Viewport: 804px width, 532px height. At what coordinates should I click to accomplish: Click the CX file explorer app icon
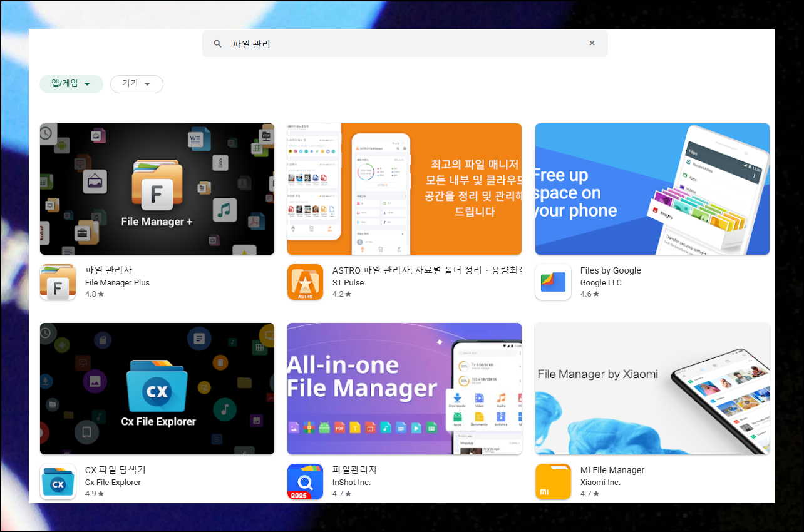(x=58, y=481)
